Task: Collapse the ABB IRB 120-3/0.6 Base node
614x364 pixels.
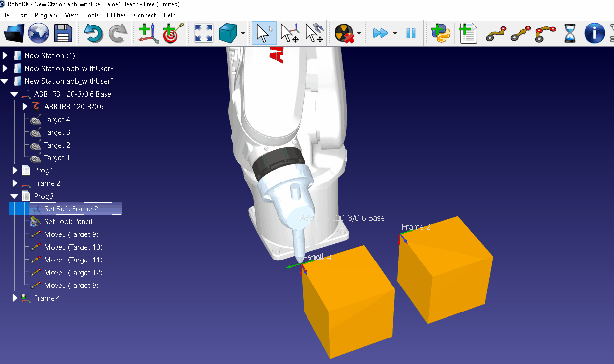Action: 15,94
